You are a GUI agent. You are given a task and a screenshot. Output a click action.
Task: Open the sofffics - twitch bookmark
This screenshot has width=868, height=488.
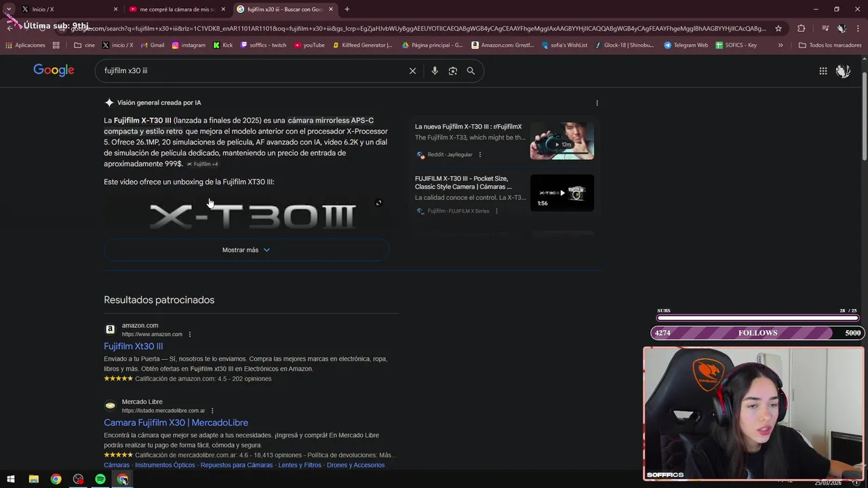coord(263,45)
